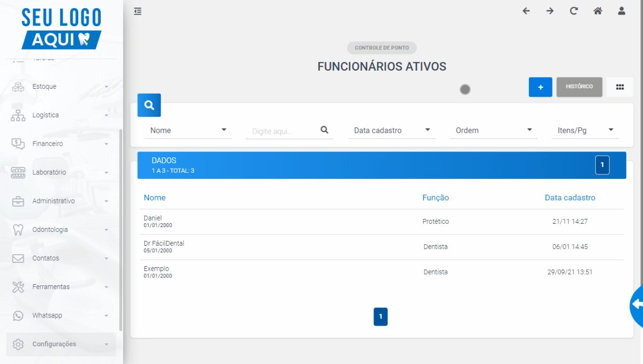Open the Dr FácilDental employee row
The image size is (643, 364).
coord(382,247)
